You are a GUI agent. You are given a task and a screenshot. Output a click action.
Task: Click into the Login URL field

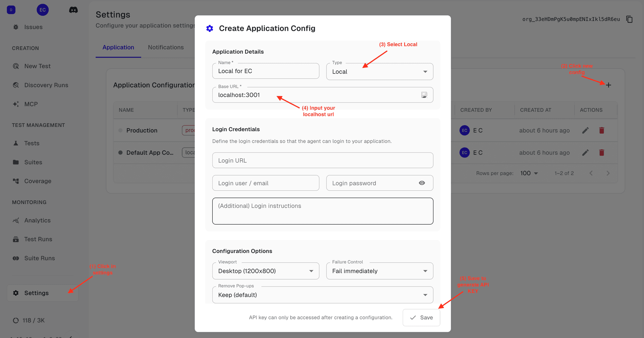pos(322,160)
